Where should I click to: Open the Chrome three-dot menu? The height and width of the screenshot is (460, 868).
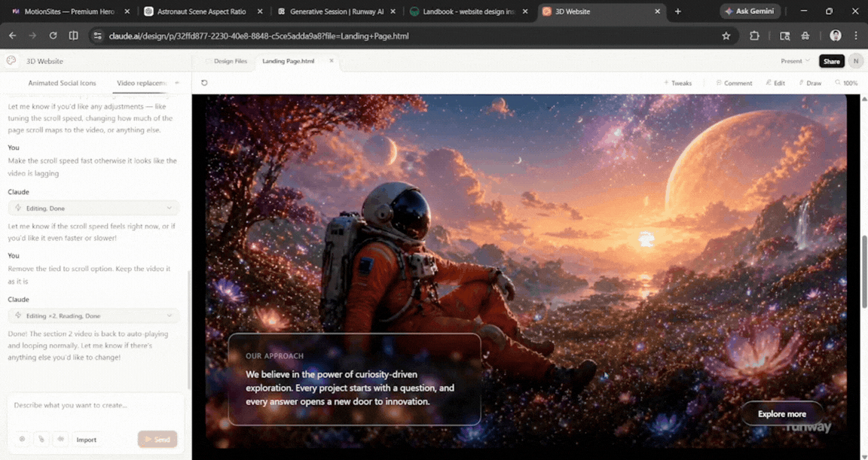point(857,36)
